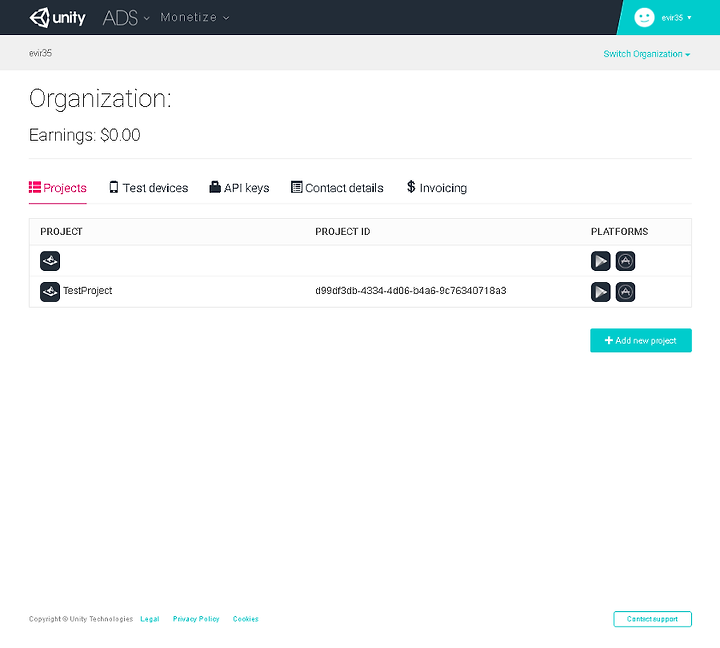Click the PROJECT ID column header
Screen dimensions: 720x648
pos(343,231)
